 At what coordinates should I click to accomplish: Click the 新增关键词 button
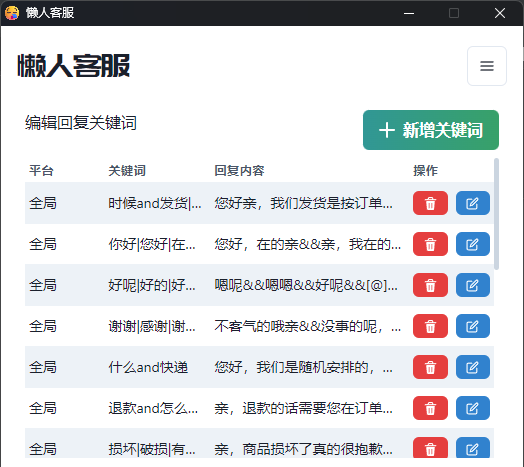click(431, 130)
